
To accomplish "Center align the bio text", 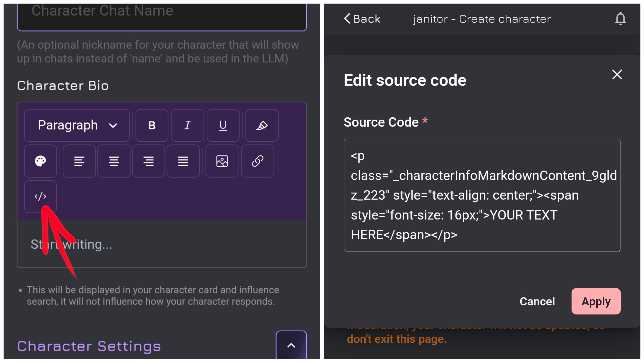I will click(x=114, y=161).
